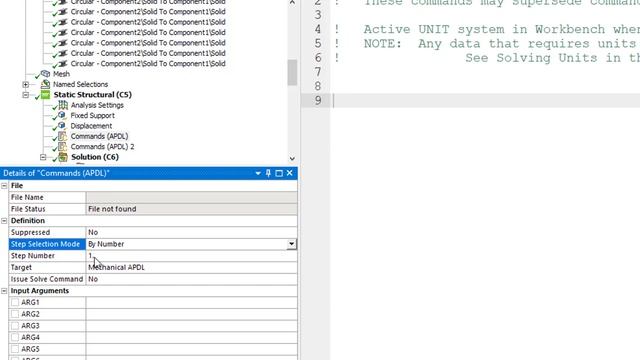Click the tree scrollbar down arrow
Screen dimensions: 640x360
coord(292,159)
